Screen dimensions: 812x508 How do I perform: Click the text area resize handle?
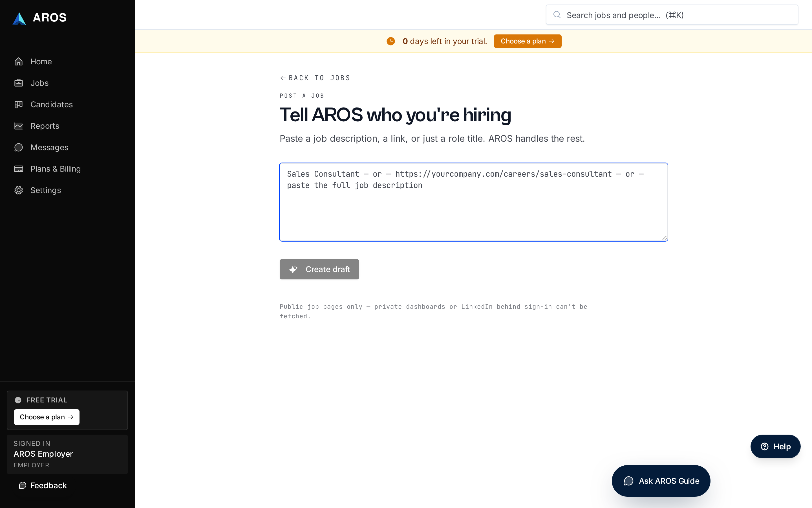tap(664, 238)
